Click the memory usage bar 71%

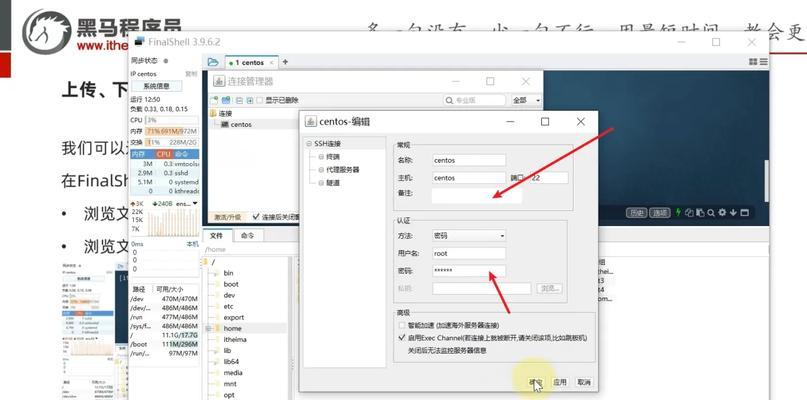(x=172, y=131)
